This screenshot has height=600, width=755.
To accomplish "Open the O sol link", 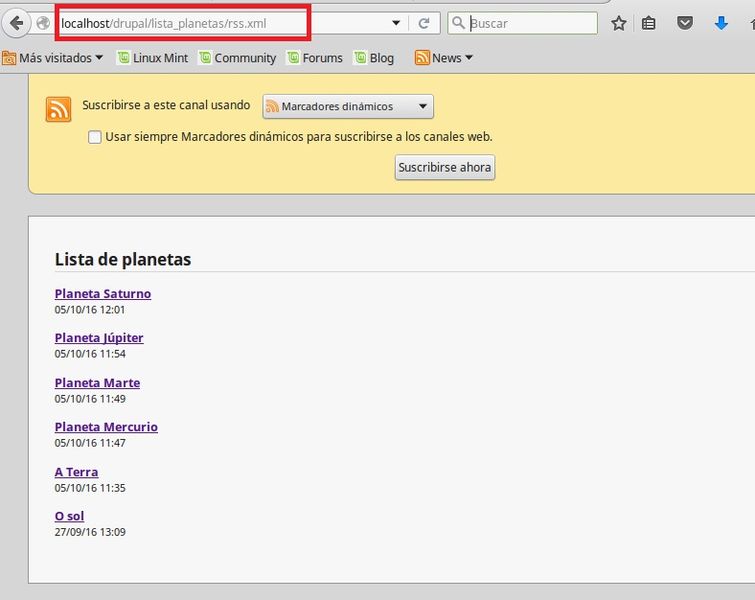I will [69, 516].
